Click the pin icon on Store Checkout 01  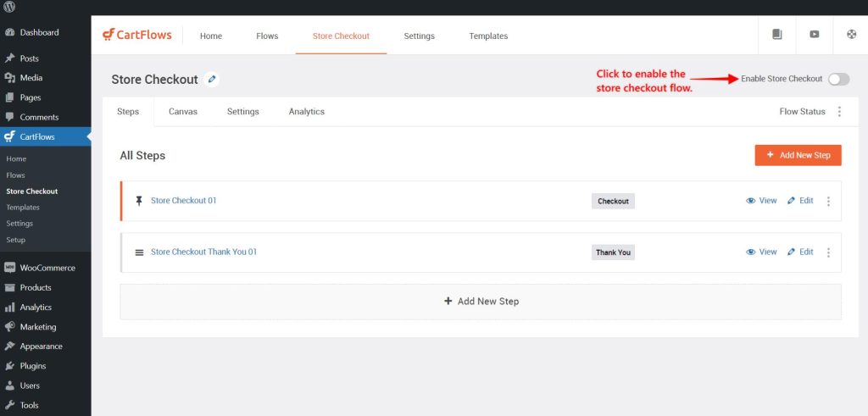(139, 201)
